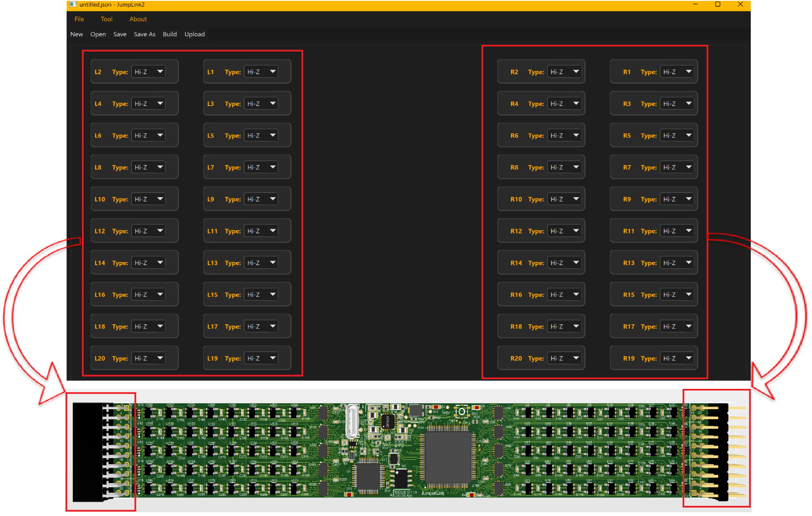
Task: Open the L11 Type combo box
Action: pos(261,231)
